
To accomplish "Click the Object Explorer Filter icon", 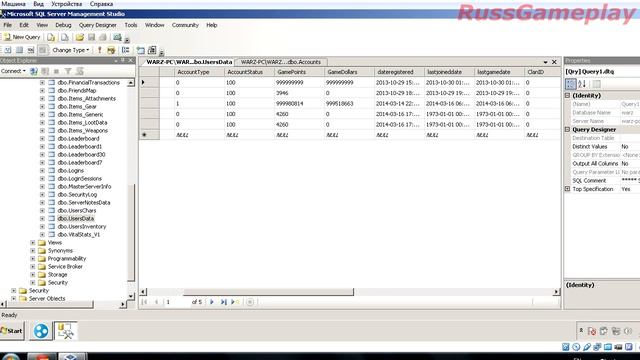I will coord(68,71).
